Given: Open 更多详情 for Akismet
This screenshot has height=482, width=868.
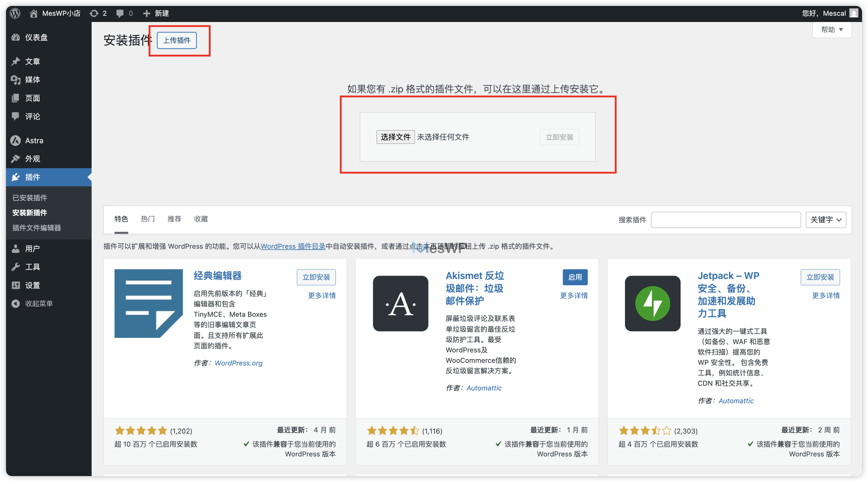Looking at the screenshot, I should pyautogui.click(x=574, y=295).
